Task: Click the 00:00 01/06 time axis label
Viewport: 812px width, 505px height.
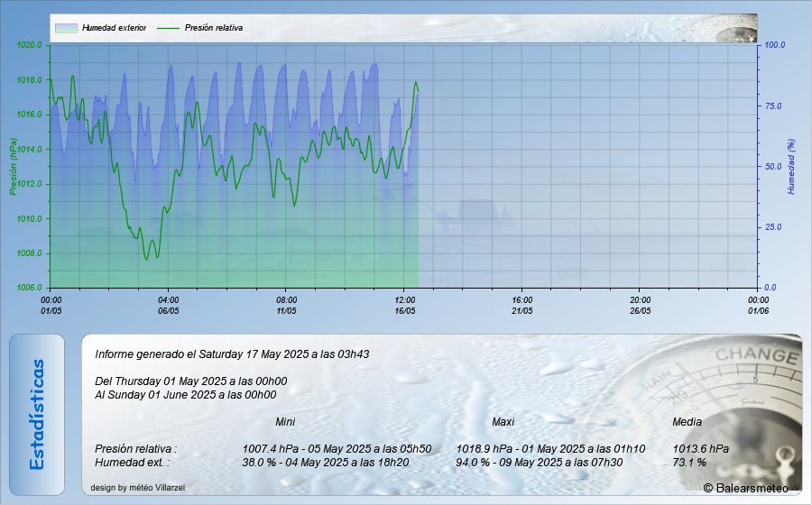Action: point(758,306)
